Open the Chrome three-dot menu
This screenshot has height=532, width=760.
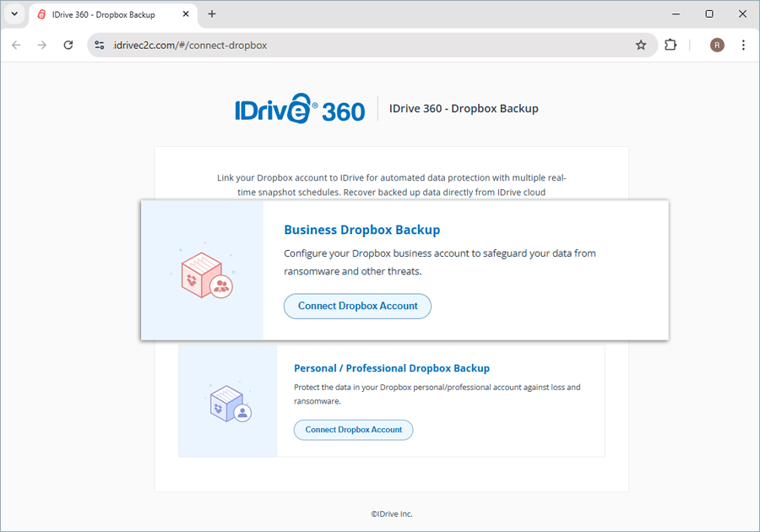pos(743,45)
